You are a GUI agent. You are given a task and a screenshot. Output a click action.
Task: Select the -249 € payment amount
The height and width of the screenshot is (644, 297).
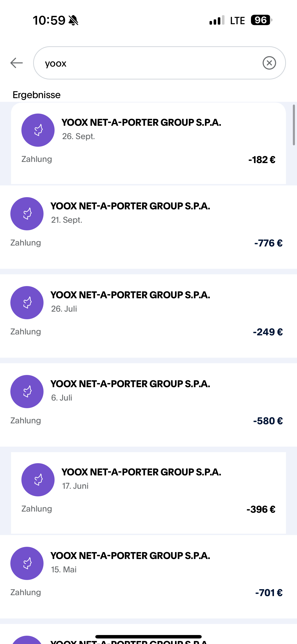click(x=268, y=332)
